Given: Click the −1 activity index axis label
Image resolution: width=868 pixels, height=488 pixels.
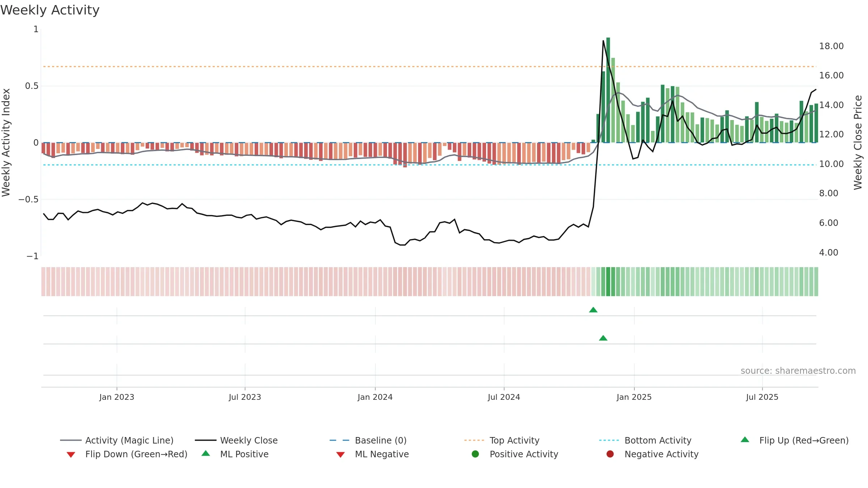Looking at the screenshot, I should 32,256.
